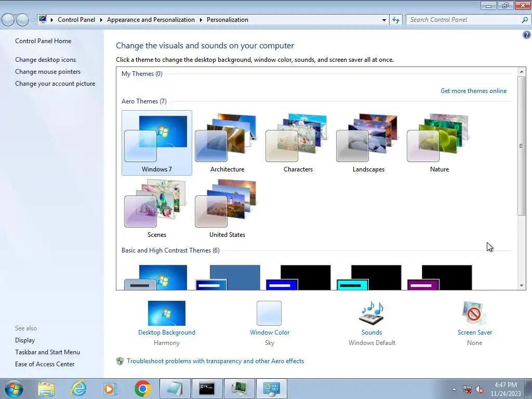Open the Windows Start button
The image size is (532, 399).
coord(14,389)
